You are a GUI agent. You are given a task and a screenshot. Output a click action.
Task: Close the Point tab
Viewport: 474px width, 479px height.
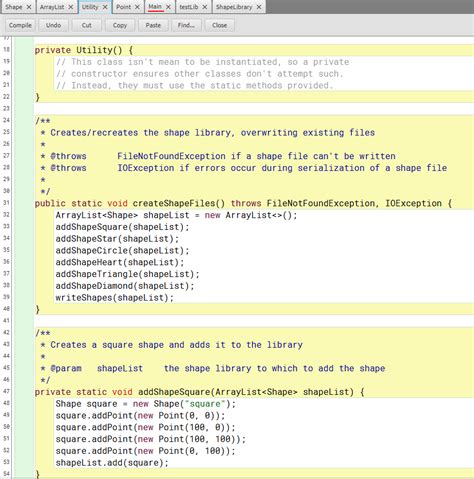pyautogui.click(x=137, y=7)
